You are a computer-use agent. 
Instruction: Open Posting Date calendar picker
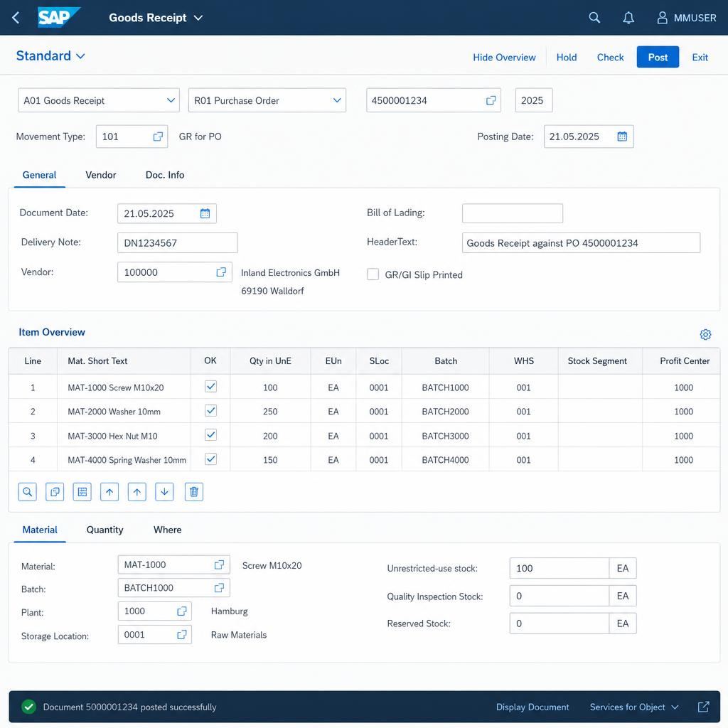tap(622, 136)
